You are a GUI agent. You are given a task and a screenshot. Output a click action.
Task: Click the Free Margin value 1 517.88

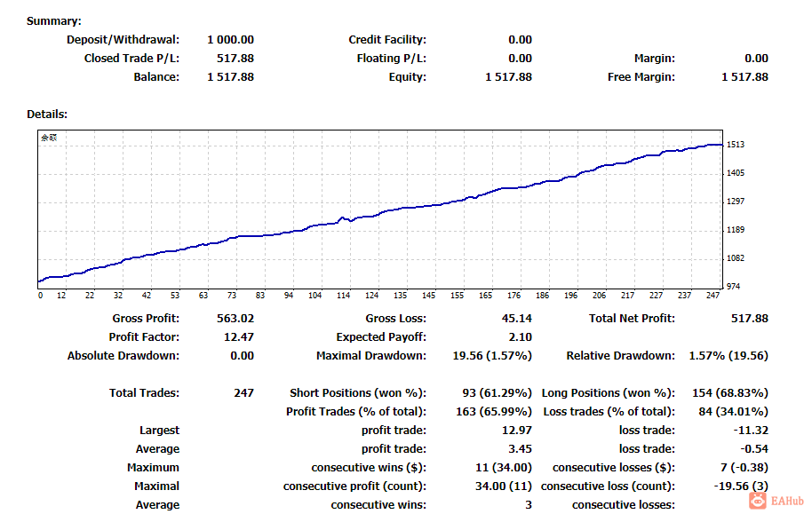click(744, 77)
